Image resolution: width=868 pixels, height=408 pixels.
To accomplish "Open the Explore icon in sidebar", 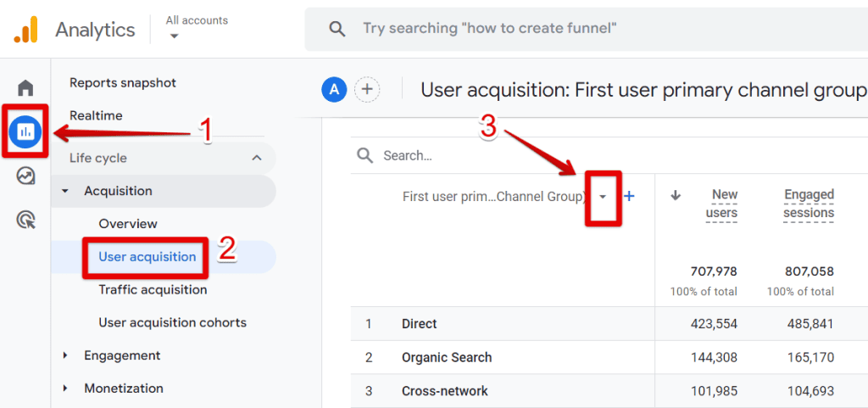I will coord(25,176).
